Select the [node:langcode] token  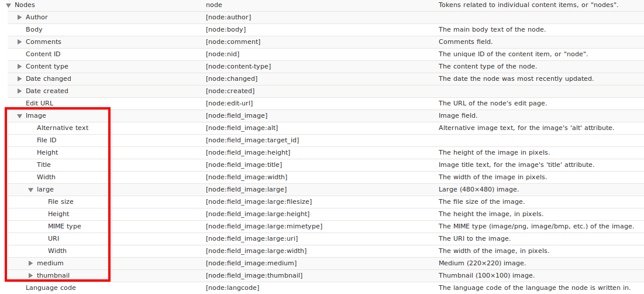pyautogui.click(x=232, y=288)
